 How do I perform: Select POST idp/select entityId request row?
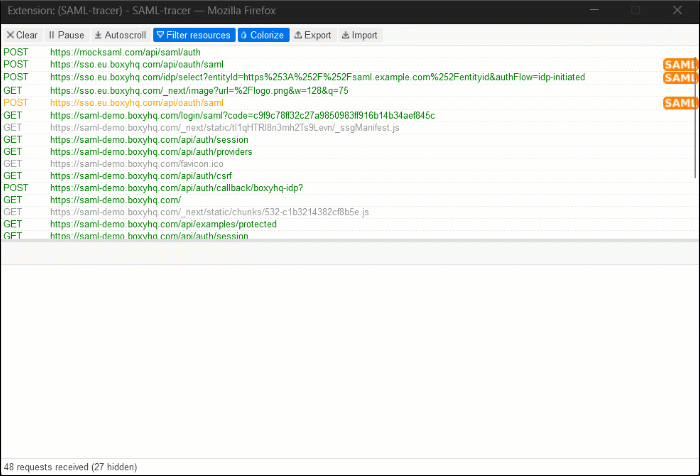348,77
